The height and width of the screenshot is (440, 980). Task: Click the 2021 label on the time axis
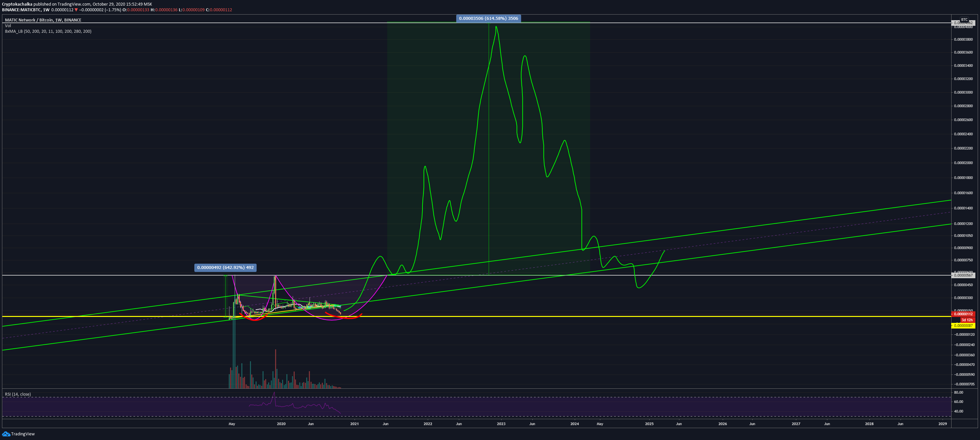354,424
